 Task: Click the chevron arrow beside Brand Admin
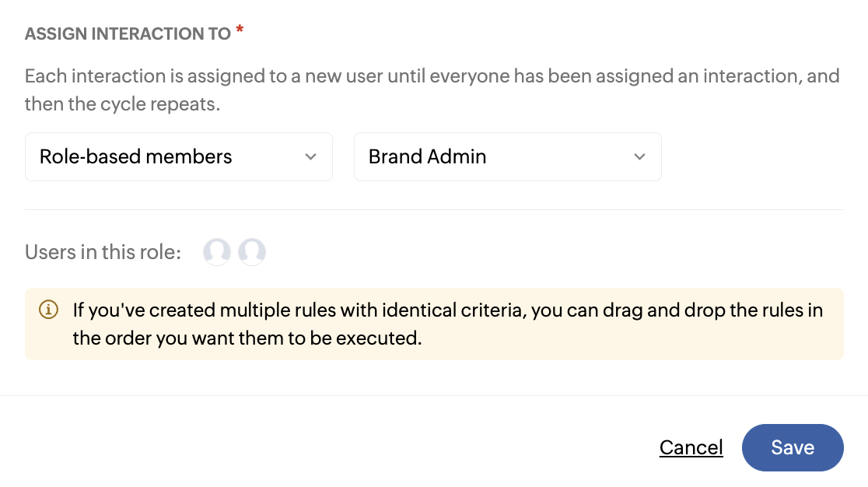coord(639,156)
